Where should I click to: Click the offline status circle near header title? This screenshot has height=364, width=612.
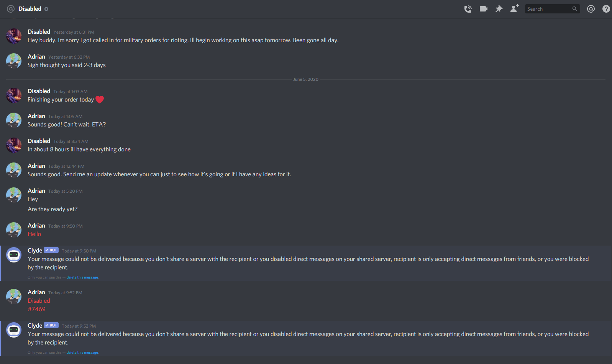[46, 9]
